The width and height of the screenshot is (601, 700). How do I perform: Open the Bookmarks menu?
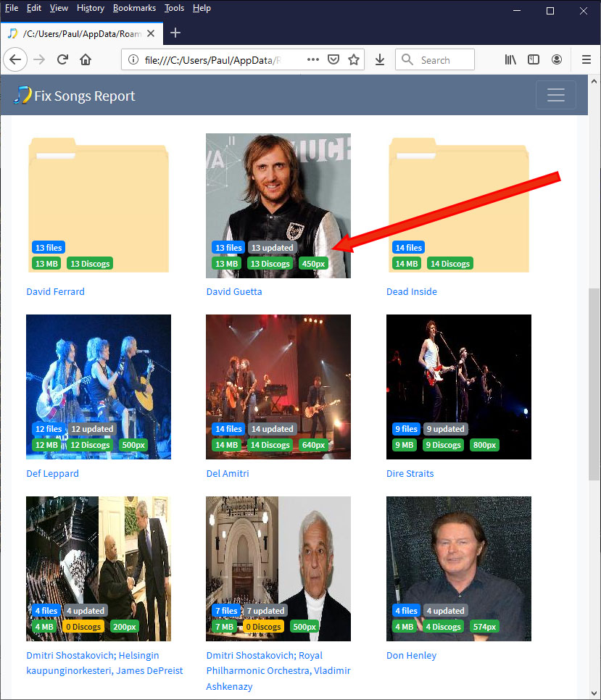134,8
